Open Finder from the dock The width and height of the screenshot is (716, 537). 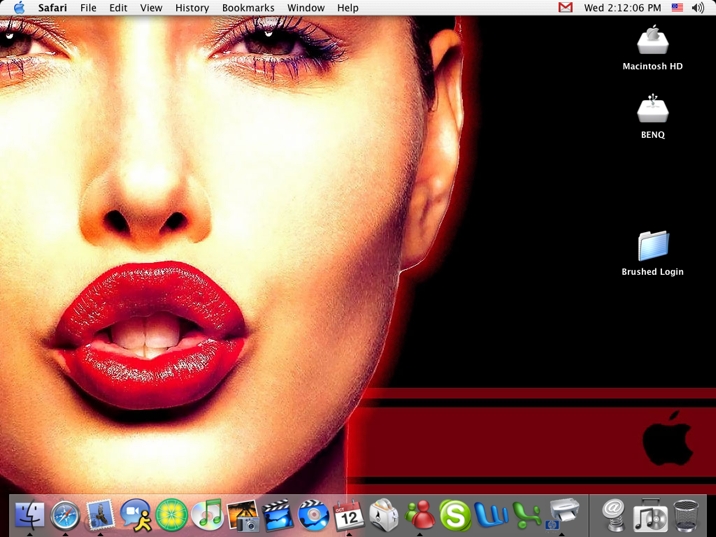[29, 515]
